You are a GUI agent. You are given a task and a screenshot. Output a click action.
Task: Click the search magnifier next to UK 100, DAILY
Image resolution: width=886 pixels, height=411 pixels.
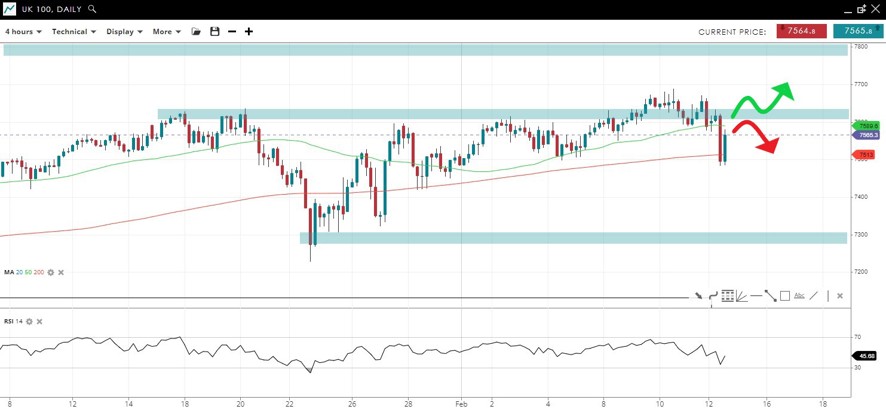[93, 9]
